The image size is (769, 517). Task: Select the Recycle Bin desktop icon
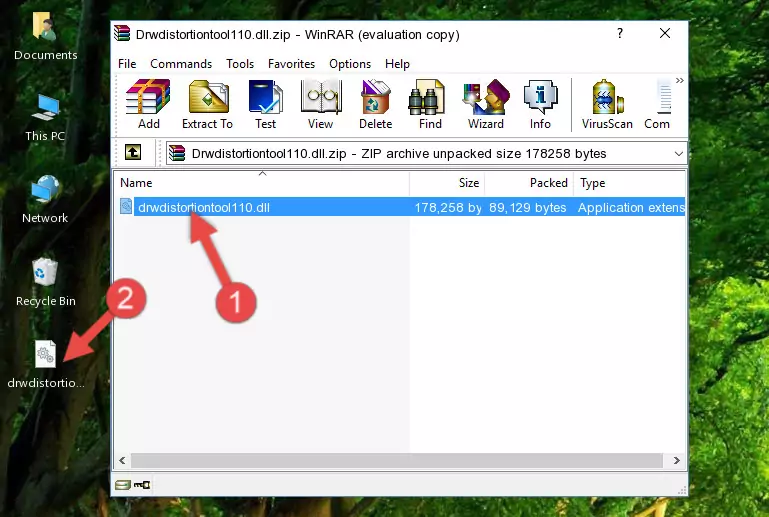pyautogui.click(x=46, y=283)
